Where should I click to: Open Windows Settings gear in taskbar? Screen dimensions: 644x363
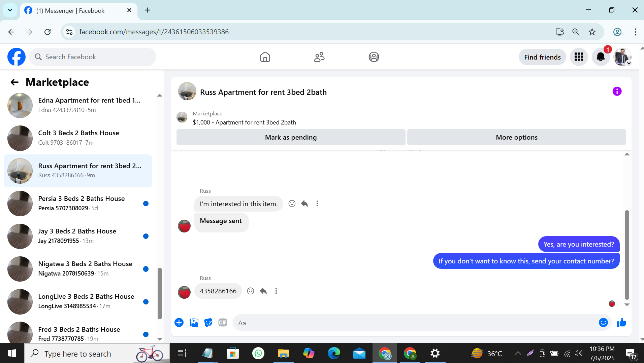(x=435, y=353)
